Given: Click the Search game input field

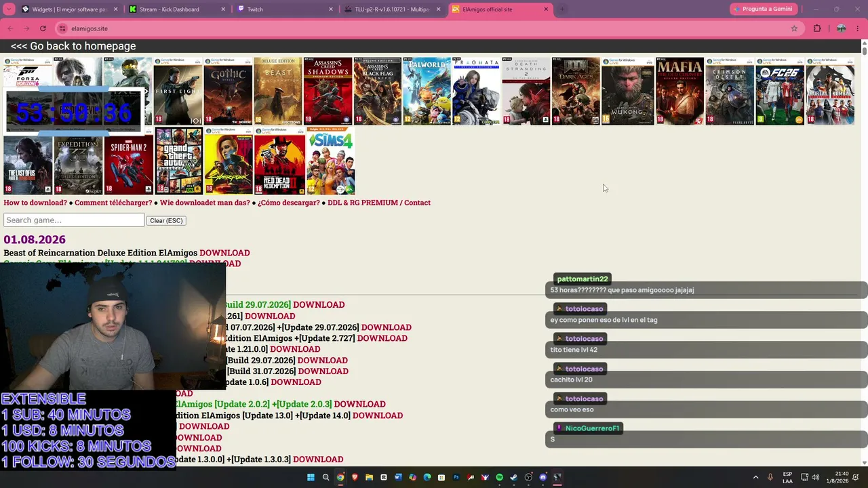Looking at the screenshot, I should [74, 220].
